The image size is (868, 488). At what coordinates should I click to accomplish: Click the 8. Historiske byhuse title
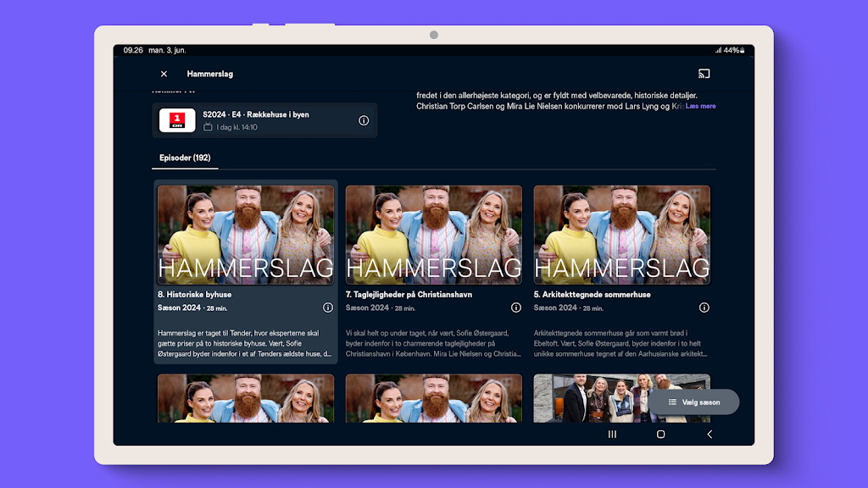(x=195, y=294)
